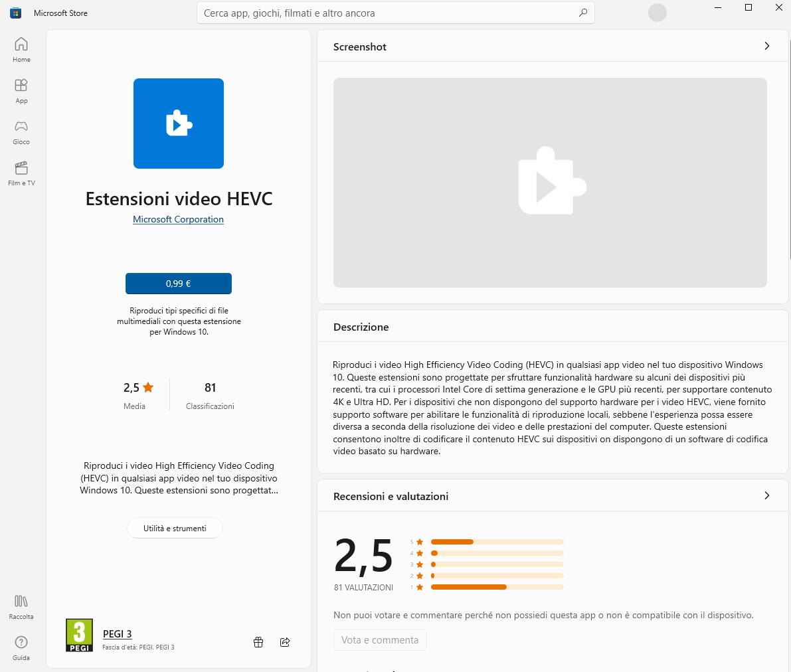Click the Utilità e strumenti category button
Viewport: 791px width, 672px height.
click(x=175, y=528)
